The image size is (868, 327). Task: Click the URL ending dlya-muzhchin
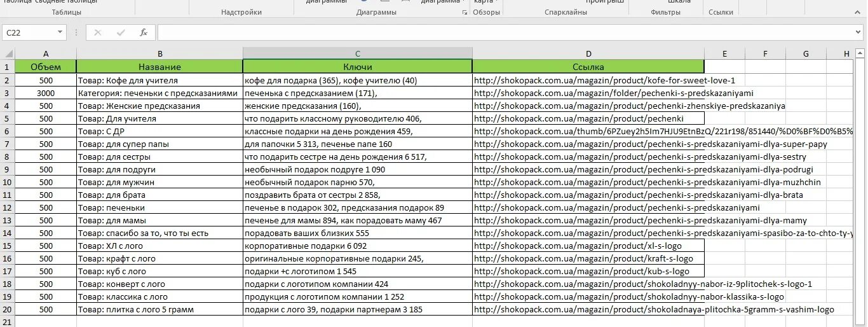tap(648, 182)
